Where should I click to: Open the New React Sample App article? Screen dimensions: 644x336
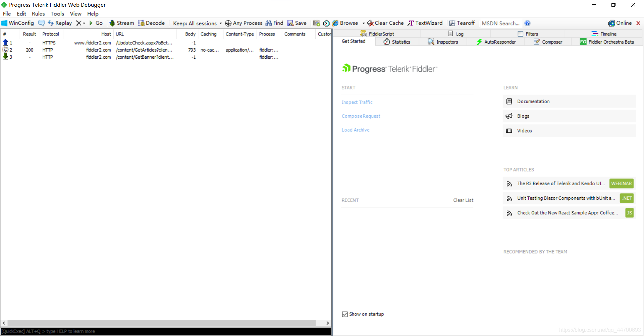tap(569, 213)
